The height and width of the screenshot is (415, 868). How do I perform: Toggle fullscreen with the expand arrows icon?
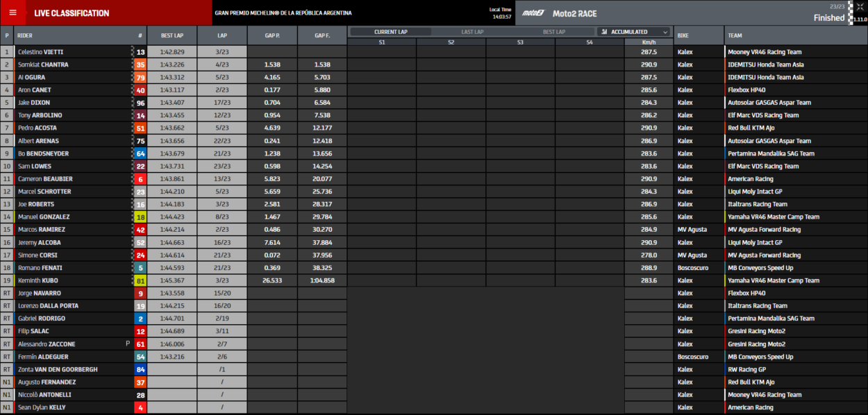click(859, 6)
